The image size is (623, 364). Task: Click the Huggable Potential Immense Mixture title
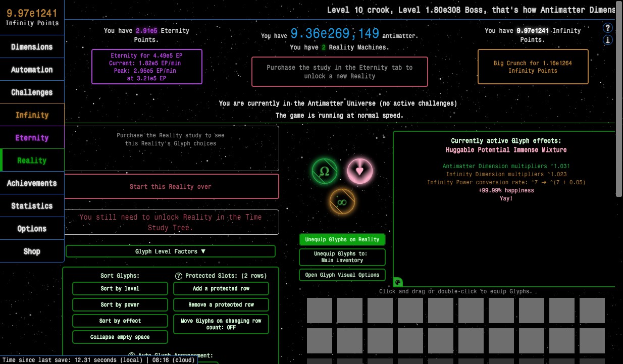coord(506,150)
